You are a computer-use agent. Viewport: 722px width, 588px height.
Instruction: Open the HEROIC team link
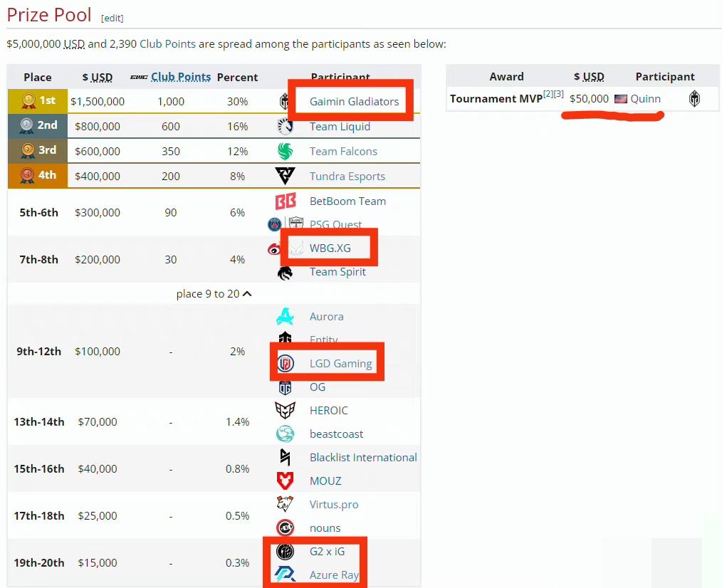tap(329, 410)
